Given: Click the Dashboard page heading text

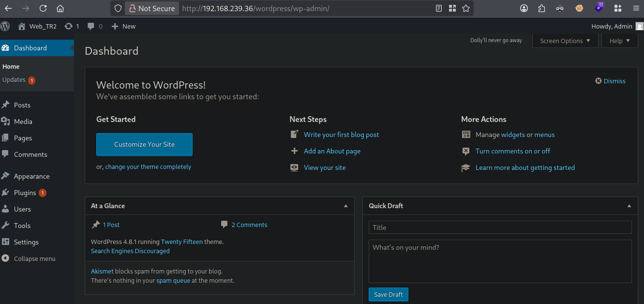Looking at the screenshot, I should pyautogui.click(x=111, y=51).
